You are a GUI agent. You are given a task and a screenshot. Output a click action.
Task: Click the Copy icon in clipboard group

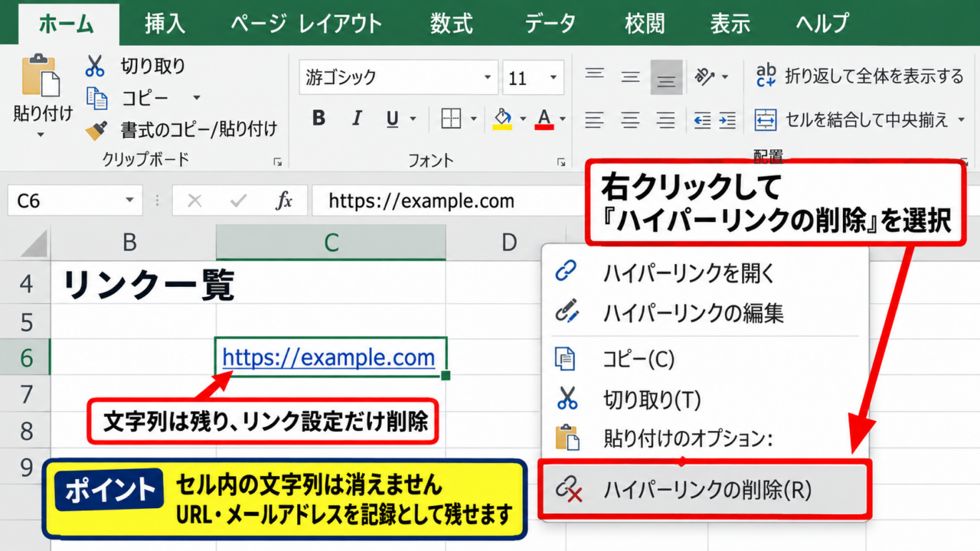96,98
